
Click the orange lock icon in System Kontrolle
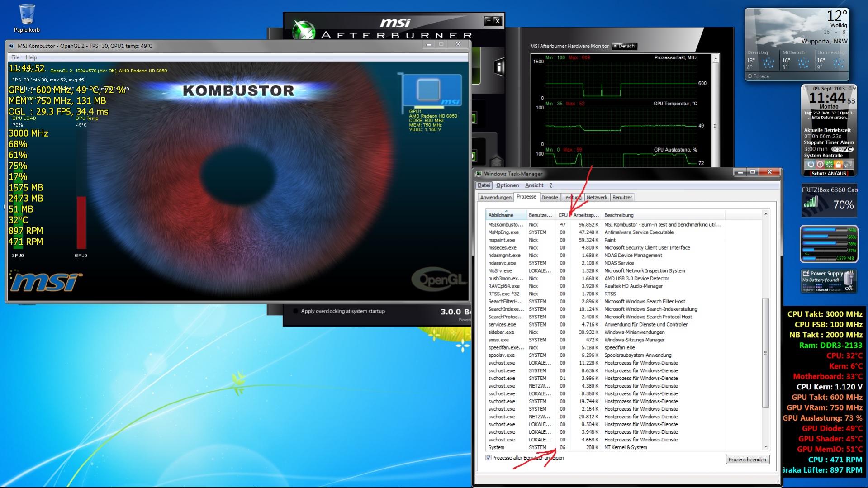tap(838, 164)
